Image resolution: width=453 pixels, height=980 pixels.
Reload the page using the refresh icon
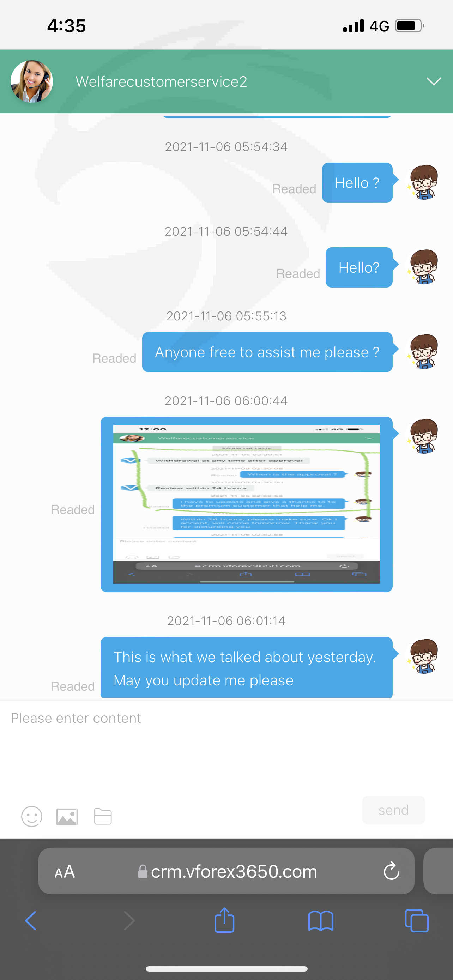point(391,871)
